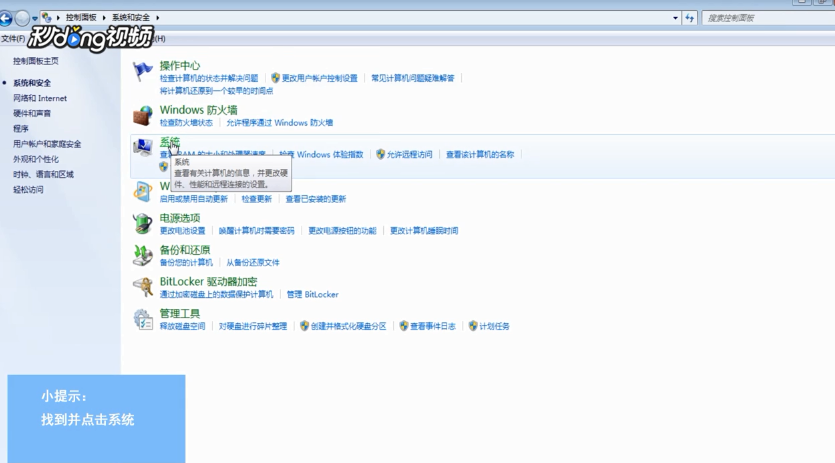Open the Windows 防火墙 heading
The width and height of the screenshot is (835, 463).
199,110
